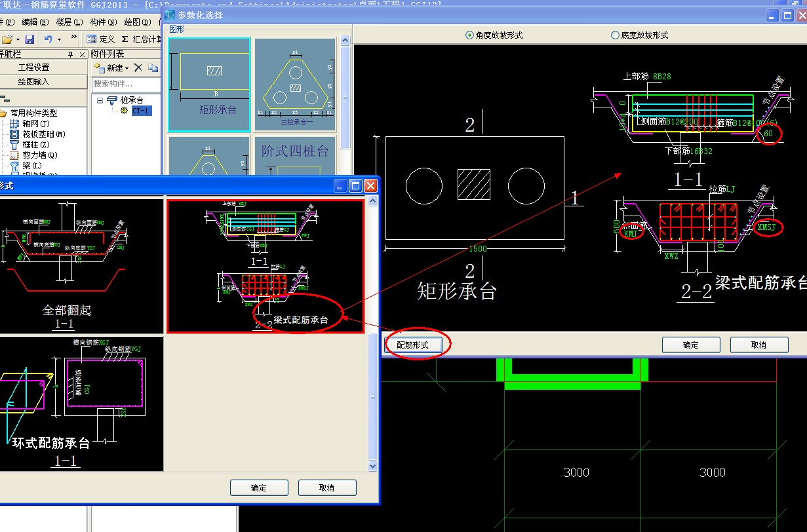
Task: Choose the 三桩承台一 shape thumbnail
Action: pos(295,85)
